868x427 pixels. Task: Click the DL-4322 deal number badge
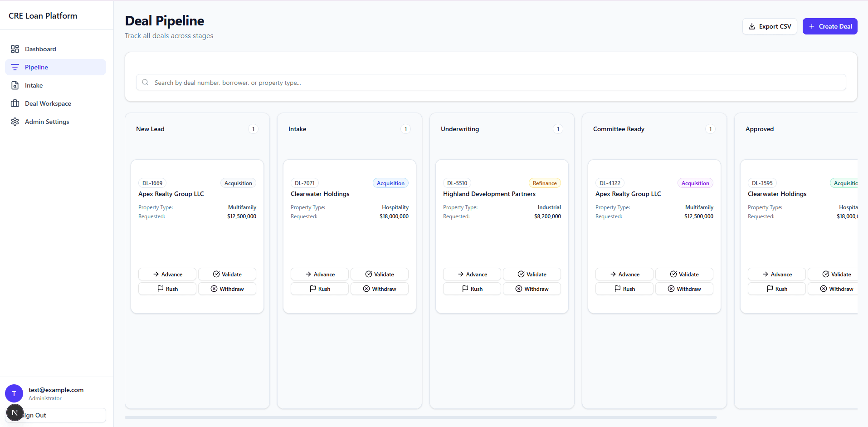coord(610,183)
